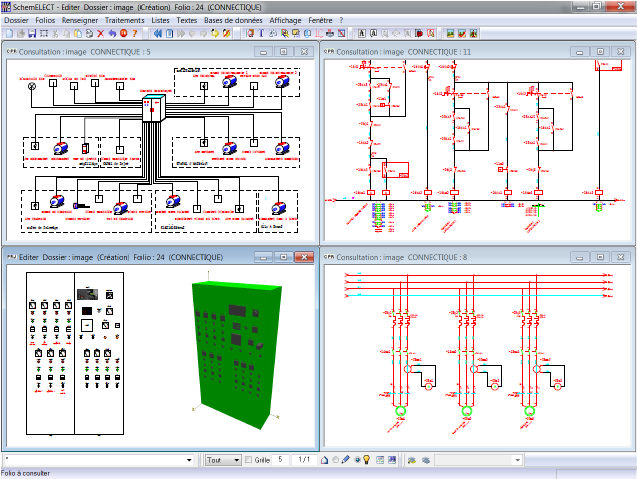Open the Traitements menu
The width and height of the screenshot is (638, 479).
point(125,20)
